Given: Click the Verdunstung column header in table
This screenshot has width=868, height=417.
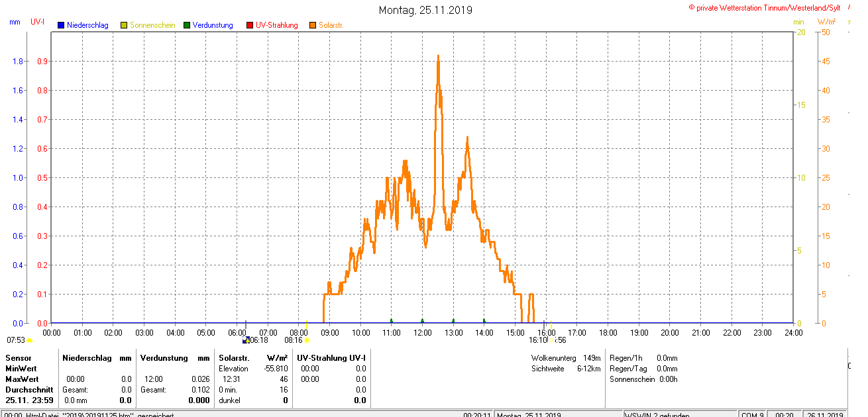Looking at the screenshot, I should tap(165, 357).
